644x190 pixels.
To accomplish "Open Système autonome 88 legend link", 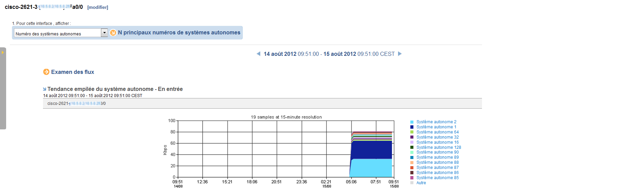I will (438, 162).
